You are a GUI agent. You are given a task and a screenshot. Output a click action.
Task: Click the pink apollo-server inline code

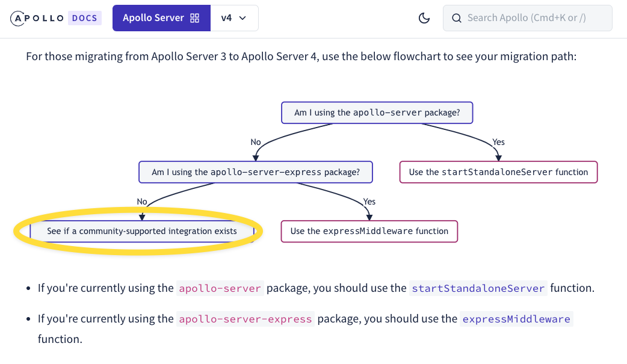tap(220, 288)
